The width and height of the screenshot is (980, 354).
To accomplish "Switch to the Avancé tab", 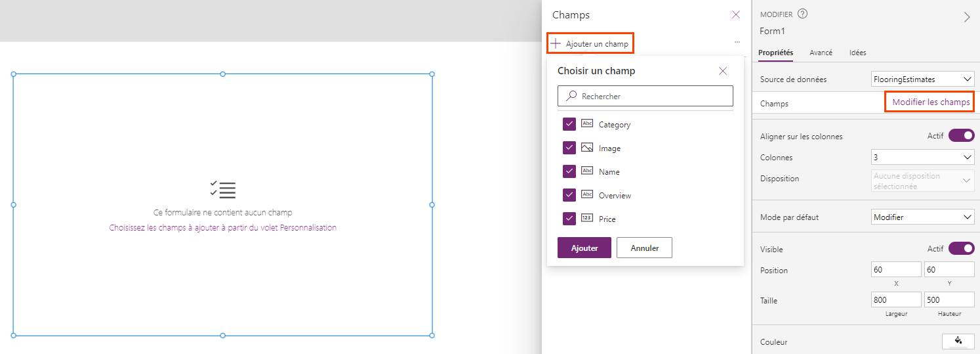I will click(x=821, y=53).
